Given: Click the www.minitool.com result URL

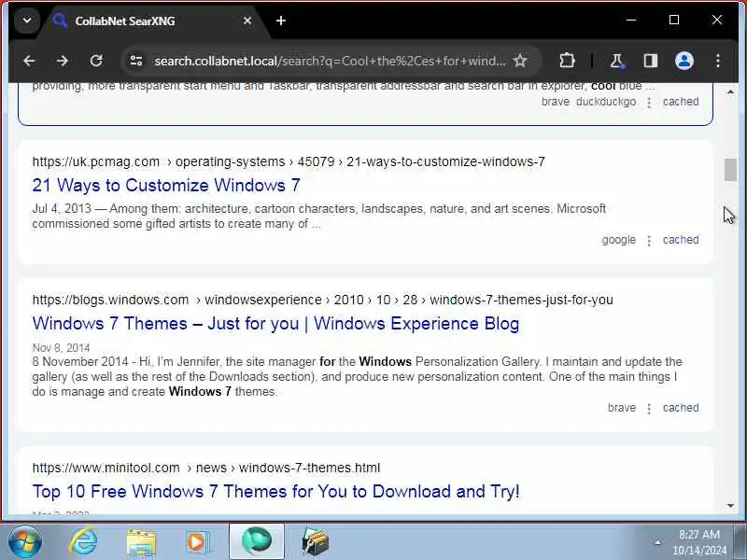Looking at the screenshot, I should tap(206, 469).
